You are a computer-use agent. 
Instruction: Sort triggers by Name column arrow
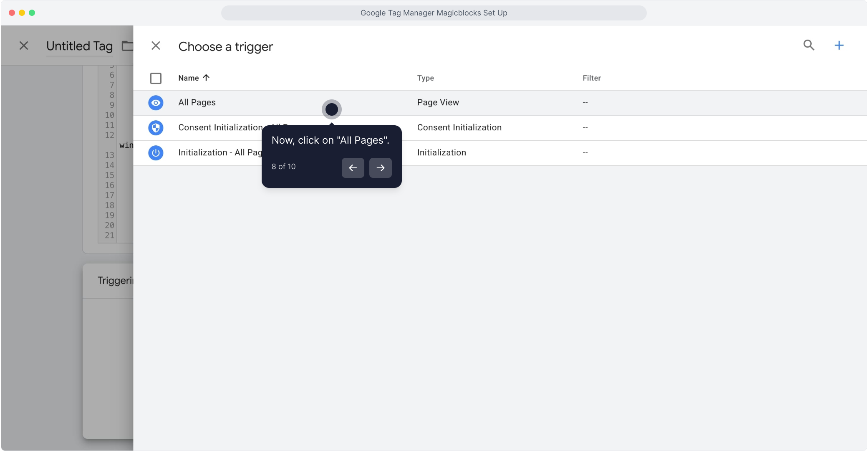pyautogui.click(x=206, y=78)
